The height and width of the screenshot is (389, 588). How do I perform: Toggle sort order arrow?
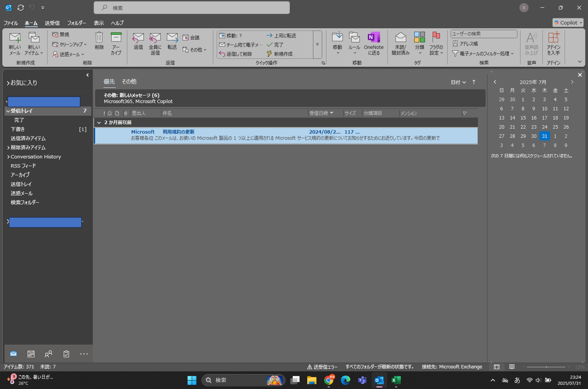(x=474, y=82)
